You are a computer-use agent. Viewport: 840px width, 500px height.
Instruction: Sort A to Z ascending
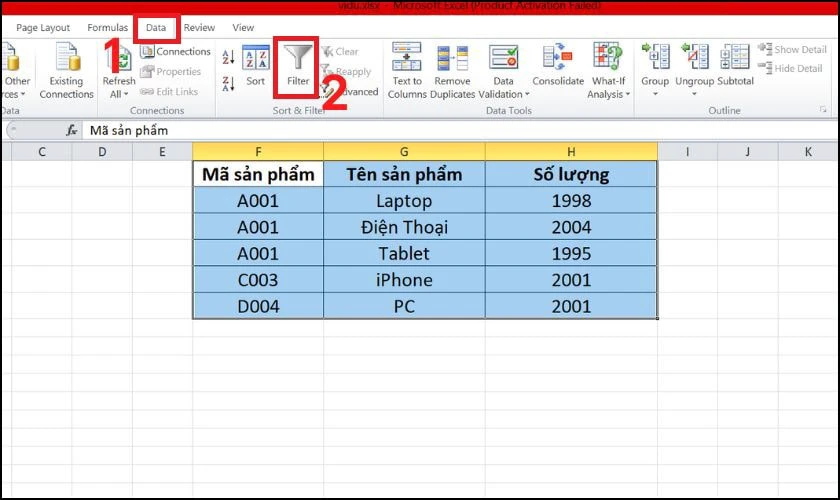(228, 57)
